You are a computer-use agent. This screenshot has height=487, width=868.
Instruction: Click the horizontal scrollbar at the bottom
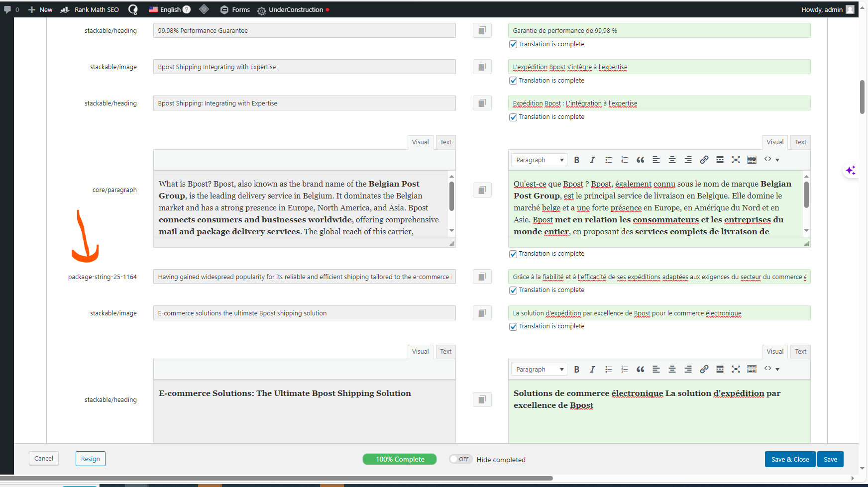[276, 478]
